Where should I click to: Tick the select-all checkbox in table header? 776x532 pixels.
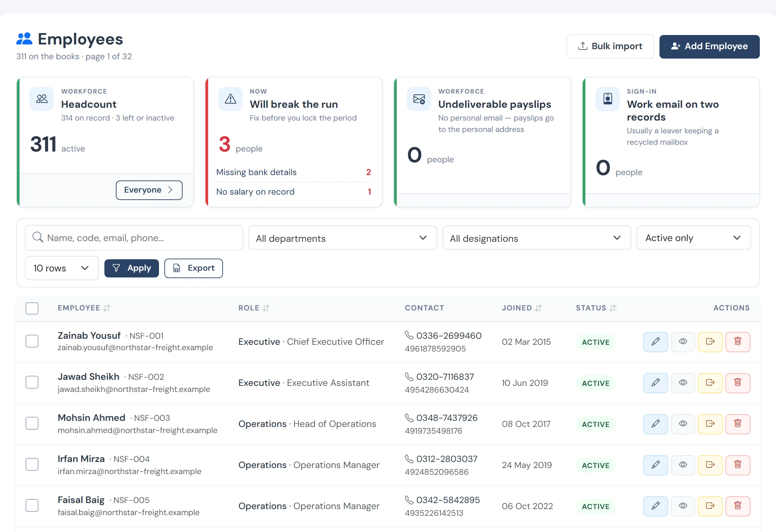click(32, 308)
